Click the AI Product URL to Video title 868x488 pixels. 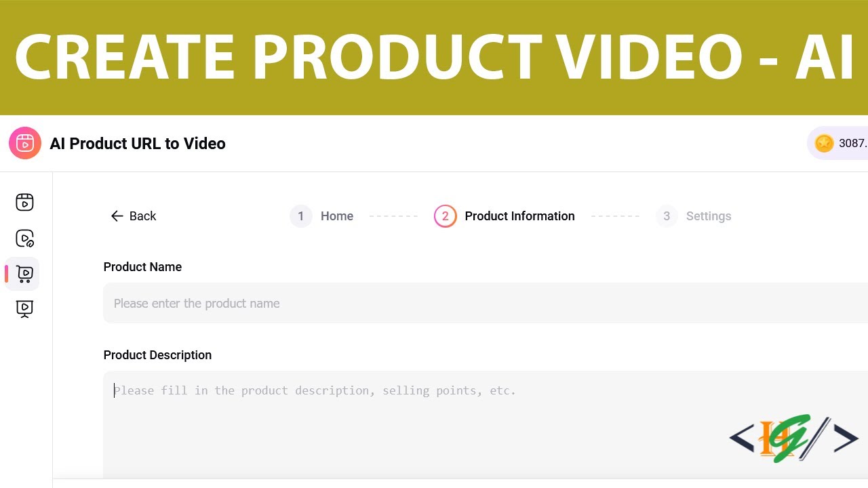tap(138, 143)
